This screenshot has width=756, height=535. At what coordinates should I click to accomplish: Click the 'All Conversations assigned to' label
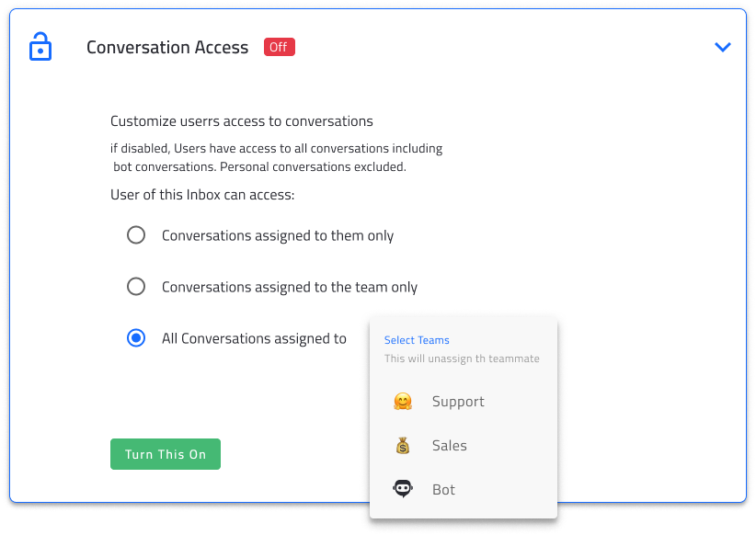pyautogui.click(x=254, y=338)
